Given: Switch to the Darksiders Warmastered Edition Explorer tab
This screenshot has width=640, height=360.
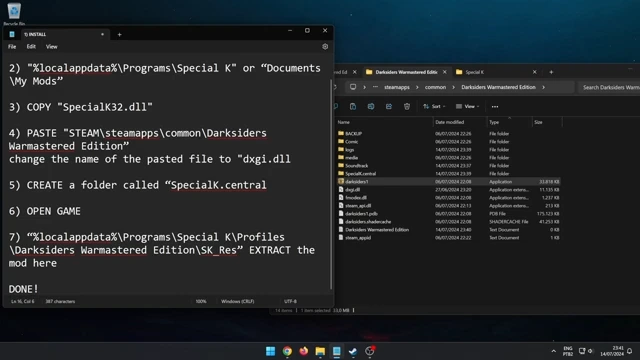Looking at the screenshot, I should click(x=406, y=72).
